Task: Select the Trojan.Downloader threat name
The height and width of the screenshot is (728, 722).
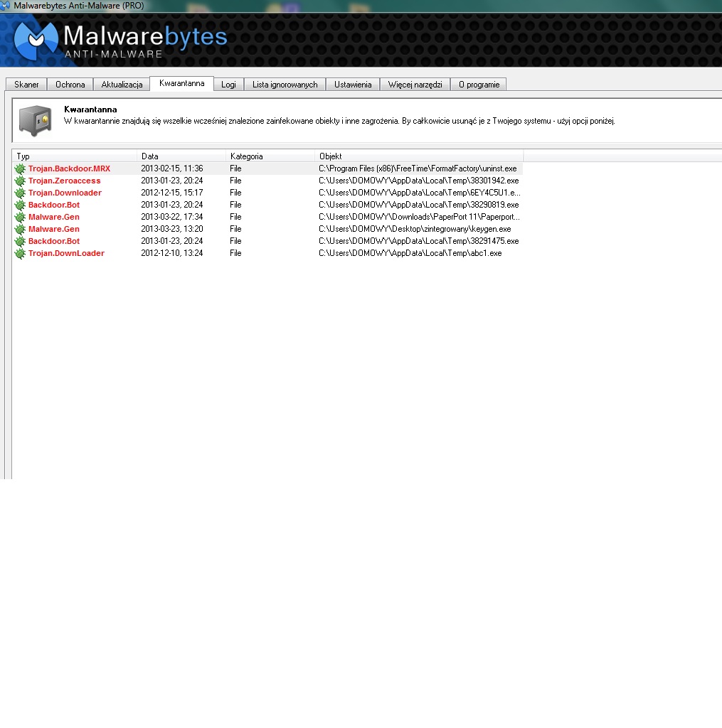Action: point(65,193)
